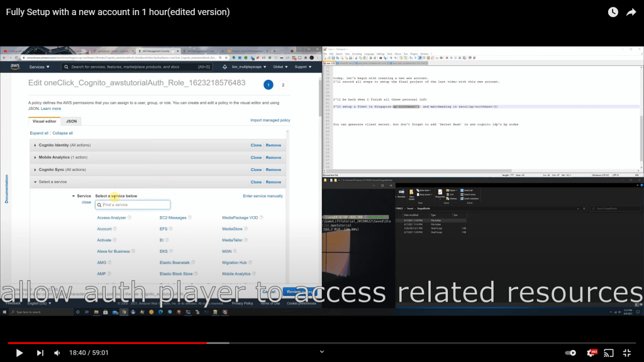Open the Global region dropdown
The height and width of the screenshot is (362, 644).
pos(280,67)
